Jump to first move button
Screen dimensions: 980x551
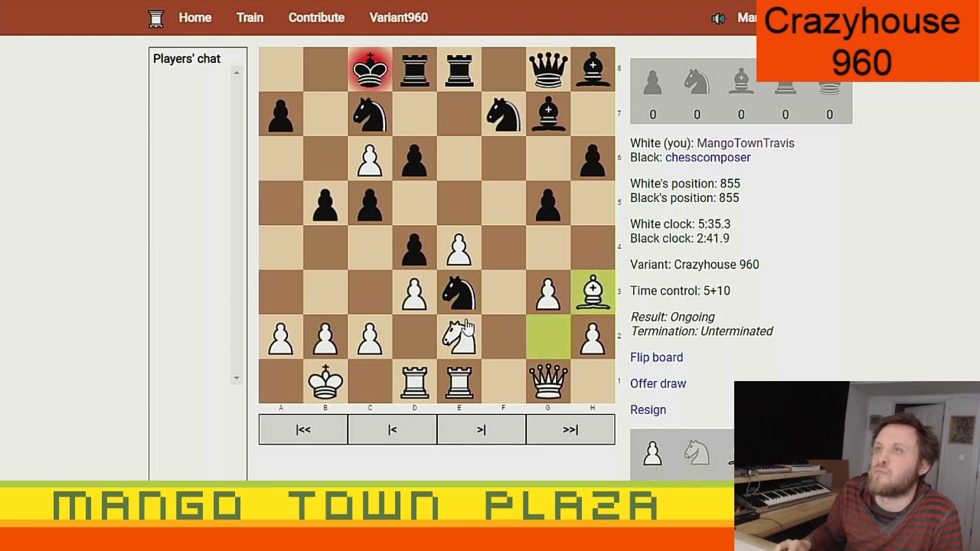click(303, 429)
